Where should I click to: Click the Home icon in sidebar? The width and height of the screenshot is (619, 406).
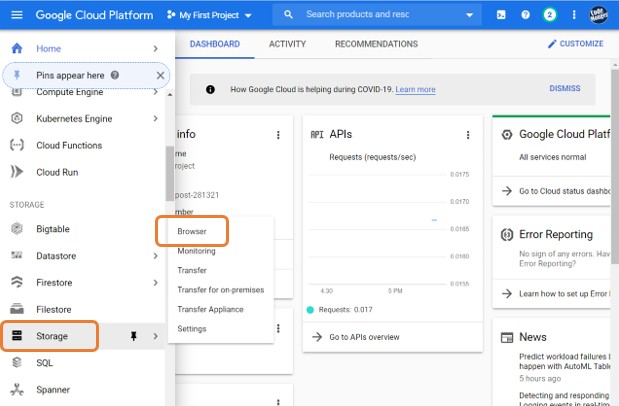[x=17, y=48]
